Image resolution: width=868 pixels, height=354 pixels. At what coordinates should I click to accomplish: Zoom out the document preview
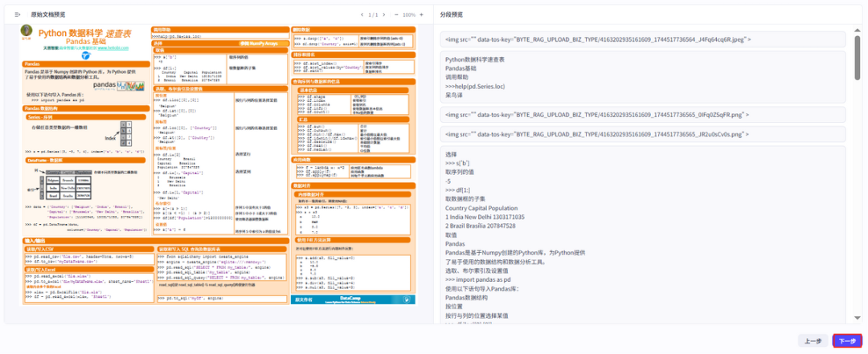(x=397, y=14)
